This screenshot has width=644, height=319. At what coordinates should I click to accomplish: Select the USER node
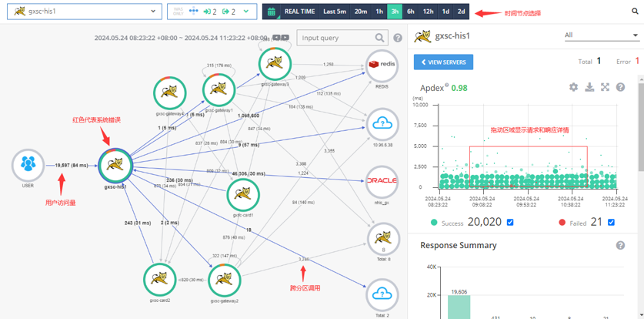click(x=28, y=165)
